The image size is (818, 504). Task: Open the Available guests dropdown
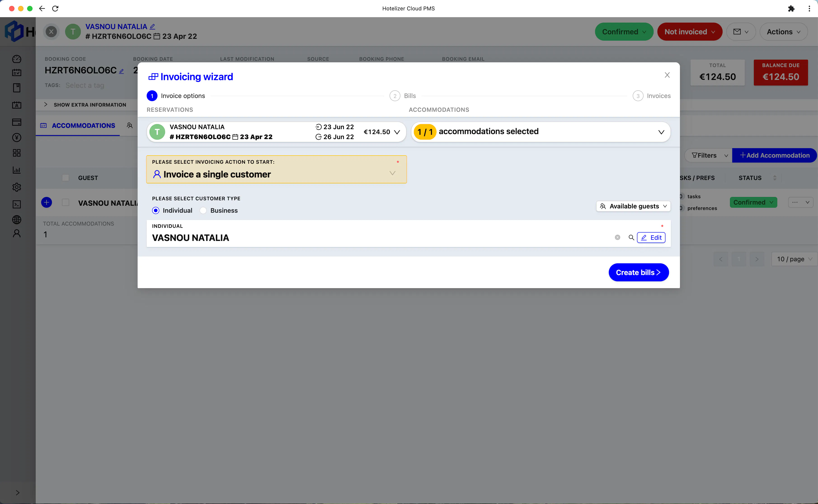point(633,206)
